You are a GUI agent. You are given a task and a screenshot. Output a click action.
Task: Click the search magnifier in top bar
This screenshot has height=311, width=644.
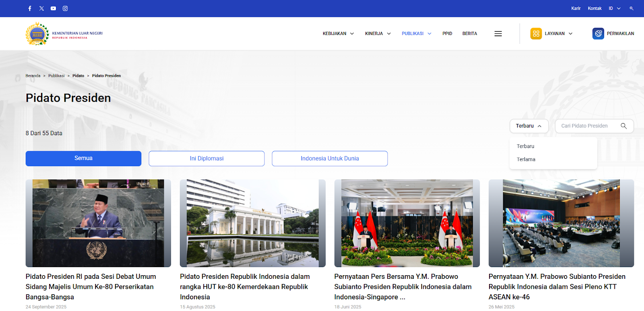pyautogui.click(x=632, y=8)
